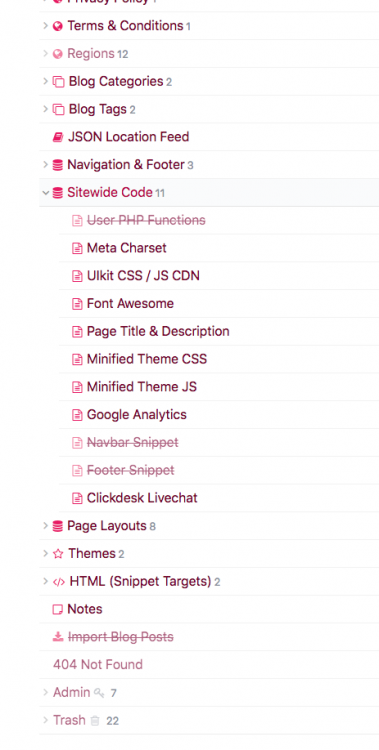The image size is (379, 750).
Task: Expand Blog Categories chevron
Action: 45,81
